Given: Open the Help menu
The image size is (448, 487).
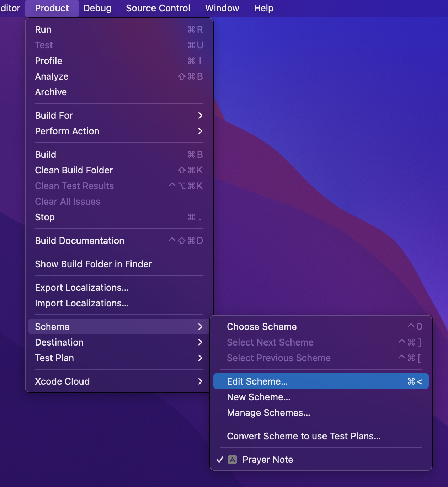Looking at the screenshot, I should 263,8.
